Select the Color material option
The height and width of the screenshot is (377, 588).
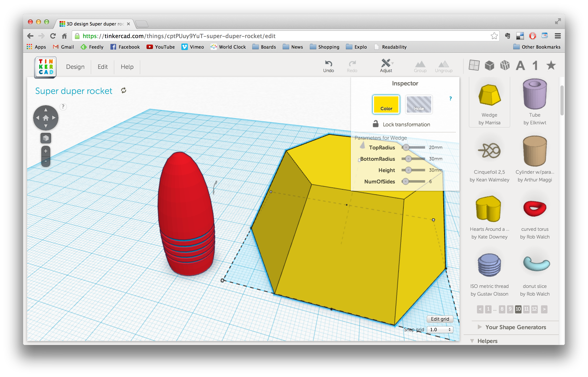point(386,105)
